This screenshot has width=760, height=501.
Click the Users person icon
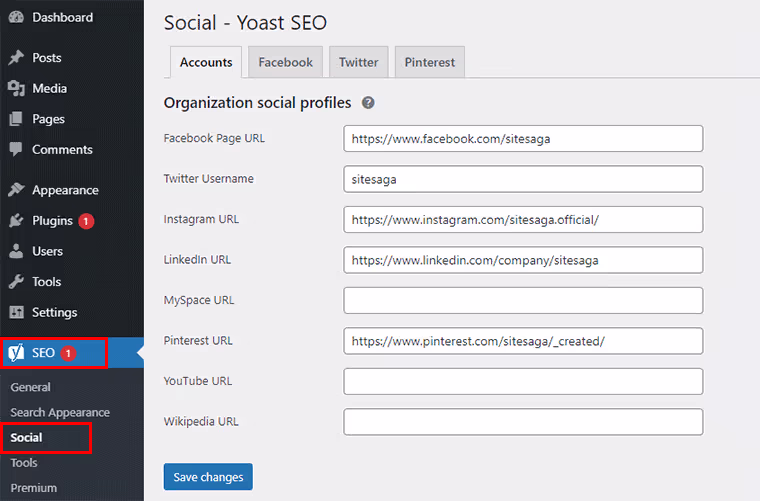16,251
